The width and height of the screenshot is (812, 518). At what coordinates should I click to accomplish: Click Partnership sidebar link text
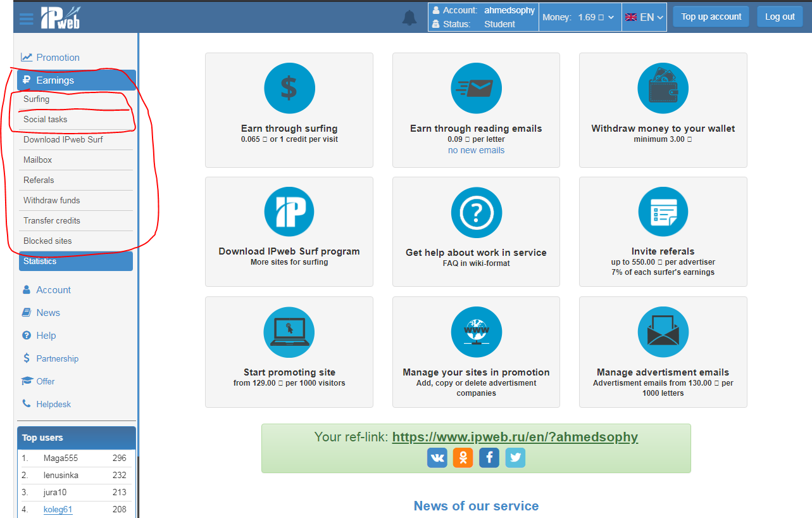point(58,358)
